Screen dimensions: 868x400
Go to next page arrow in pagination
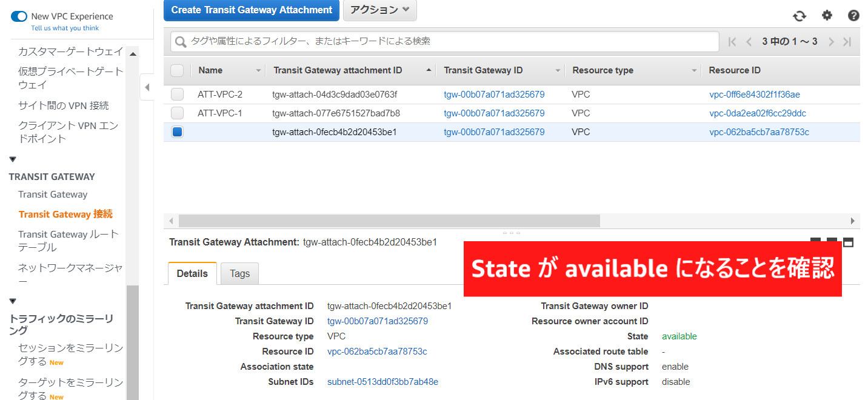(x=831, y=42)
